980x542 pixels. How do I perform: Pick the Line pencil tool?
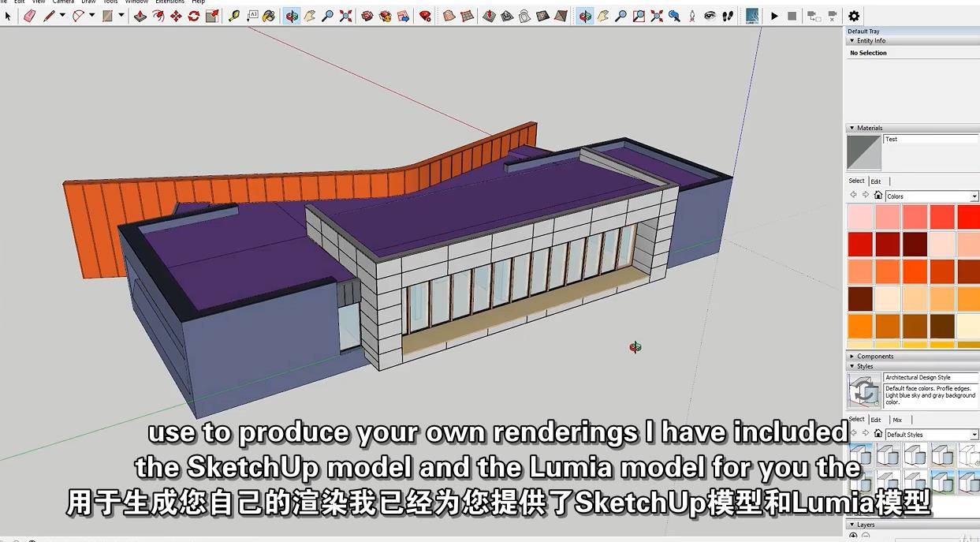click(49, 16)
